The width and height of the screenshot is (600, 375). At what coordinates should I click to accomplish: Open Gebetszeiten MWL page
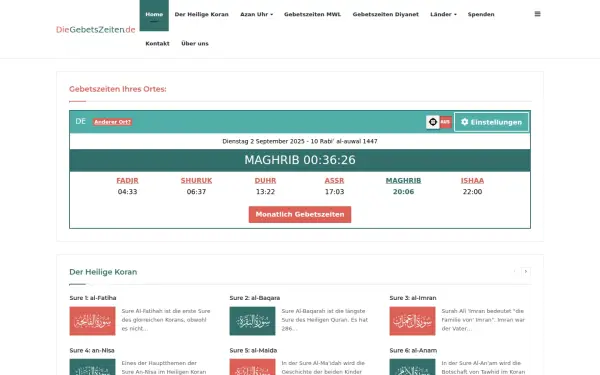coord(312,14)
